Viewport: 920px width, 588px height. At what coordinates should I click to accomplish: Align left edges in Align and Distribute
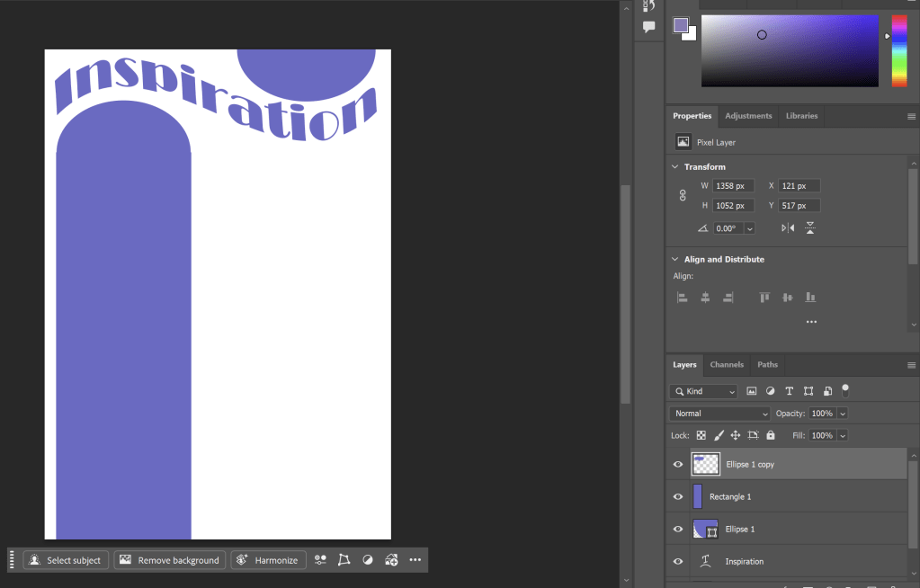pyautogui.click(x=683, y=298)
